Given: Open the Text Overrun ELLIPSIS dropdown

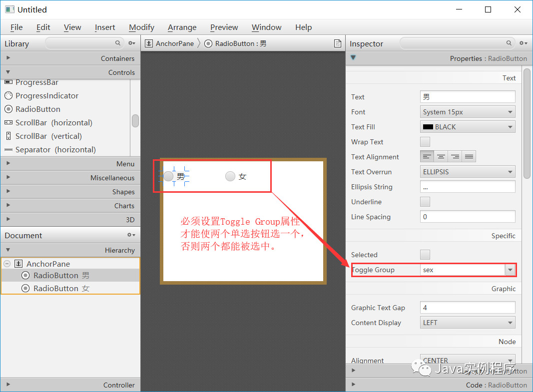Looking at the screenshot, I should pyautogui.click(x=467, y=171).
